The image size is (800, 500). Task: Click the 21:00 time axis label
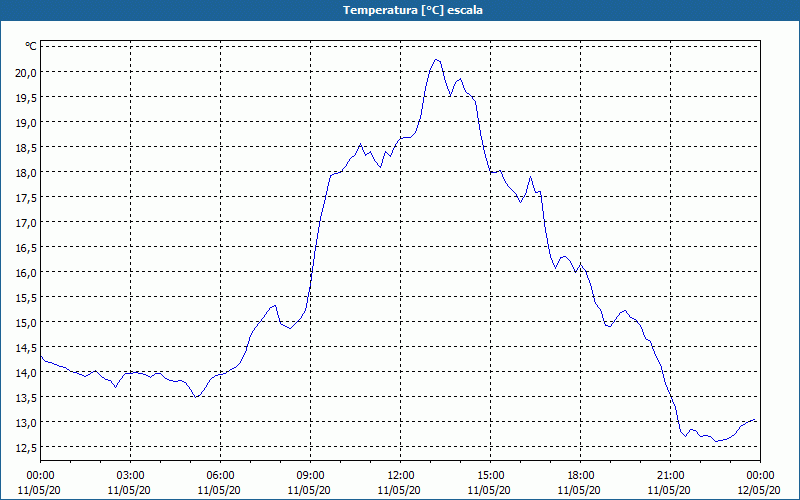tap(670, 475)
